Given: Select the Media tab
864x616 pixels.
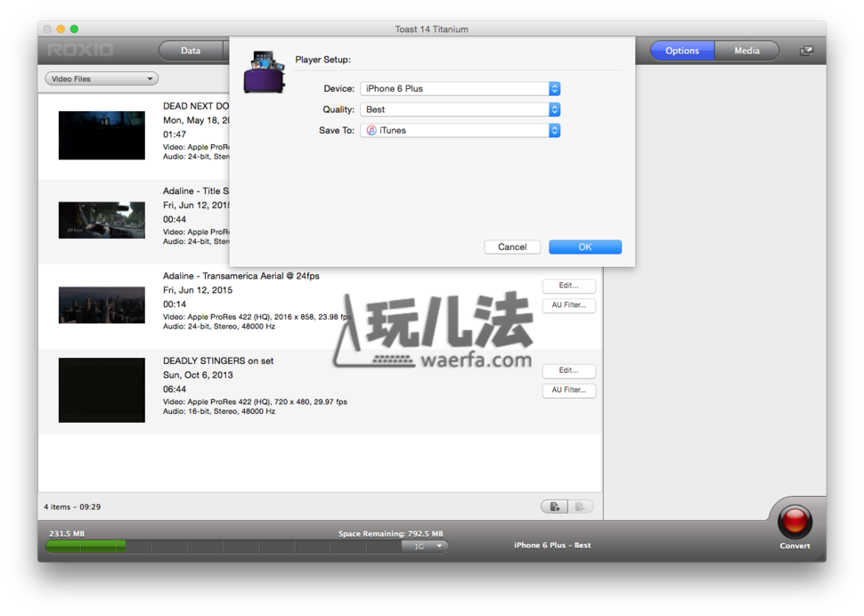Looking at the screenshot, I should coord(746,51).
